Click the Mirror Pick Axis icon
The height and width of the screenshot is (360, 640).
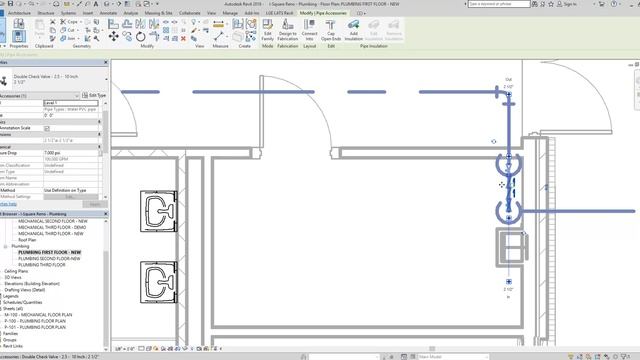[x=141, y=24]
